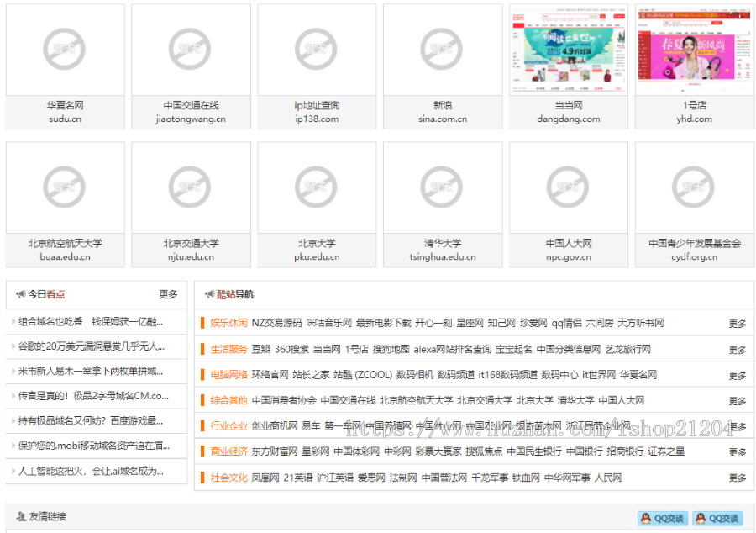Click 更多 in the 商业经济 row
The width and height of the screenshot is (756, 533).
click(x=738, y=452)
